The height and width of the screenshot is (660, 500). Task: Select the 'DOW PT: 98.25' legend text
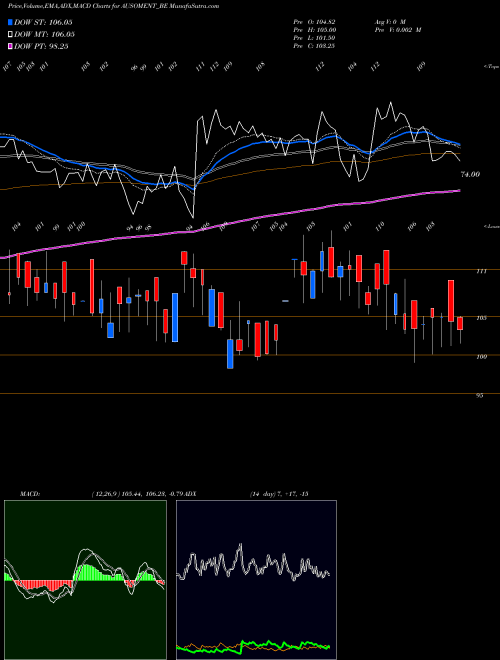pyautogui.click(x=41, y=46)
